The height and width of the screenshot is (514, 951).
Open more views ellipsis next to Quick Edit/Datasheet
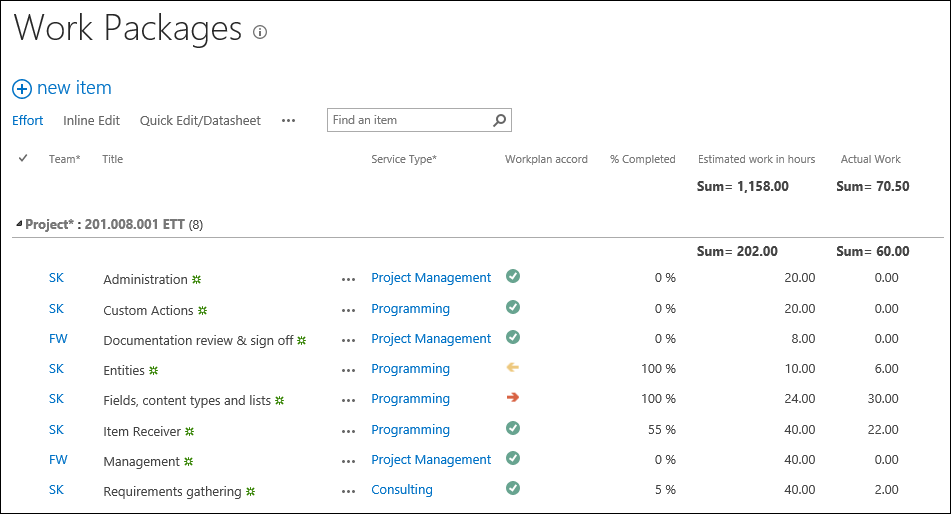coord(288,121)
